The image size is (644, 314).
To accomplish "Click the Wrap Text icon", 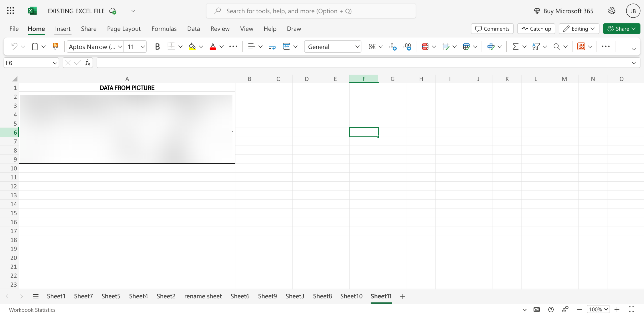I will click(272, 47).
